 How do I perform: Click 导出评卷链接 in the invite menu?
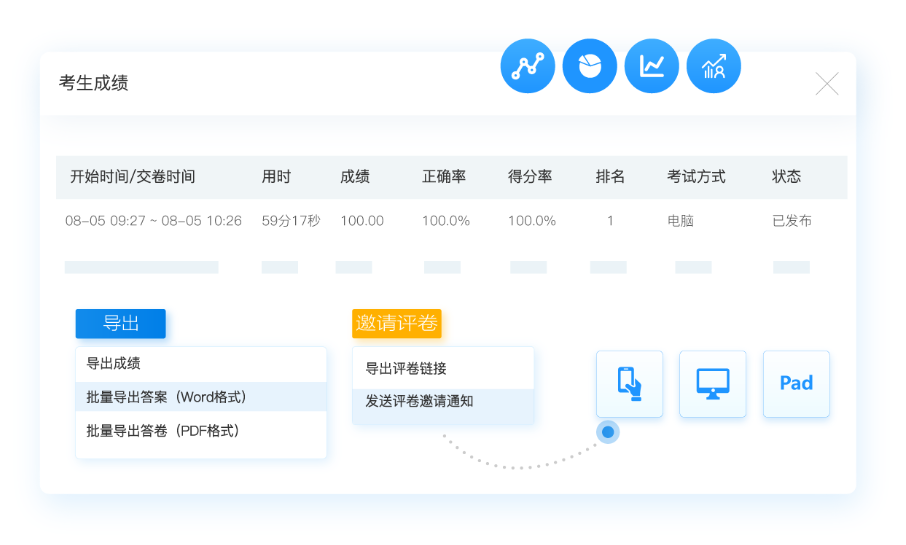click(x=406, y=369)
